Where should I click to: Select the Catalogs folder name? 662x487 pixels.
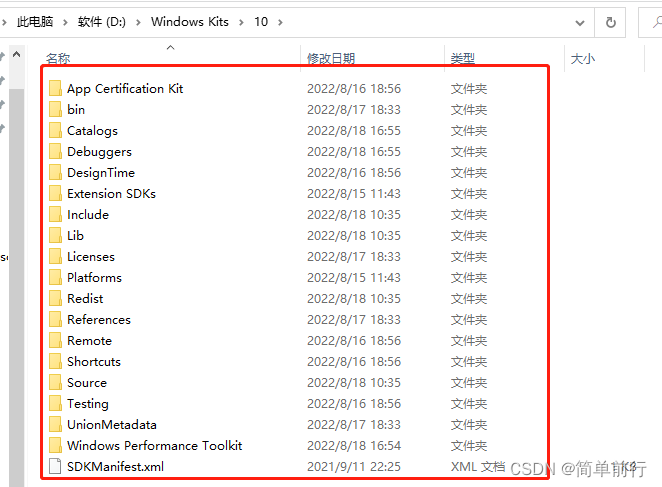pos(92,131)
